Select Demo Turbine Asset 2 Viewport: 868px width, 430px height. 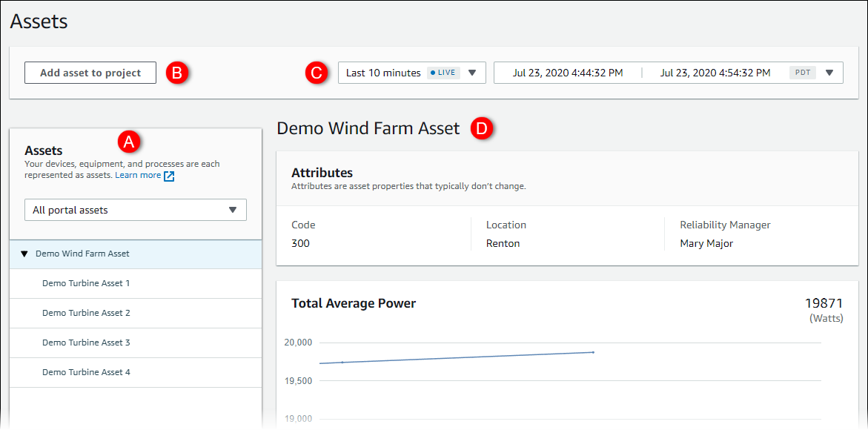85,313
